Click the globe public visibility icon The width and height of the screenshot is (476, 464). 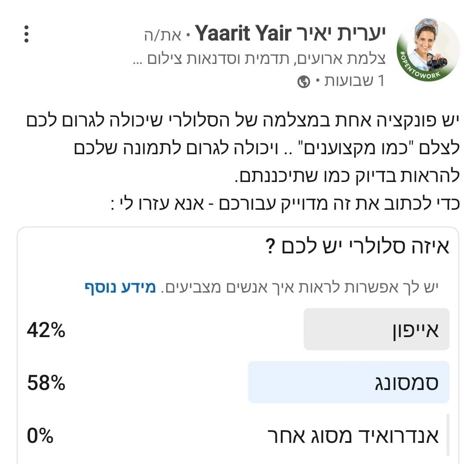coord(304,82)
